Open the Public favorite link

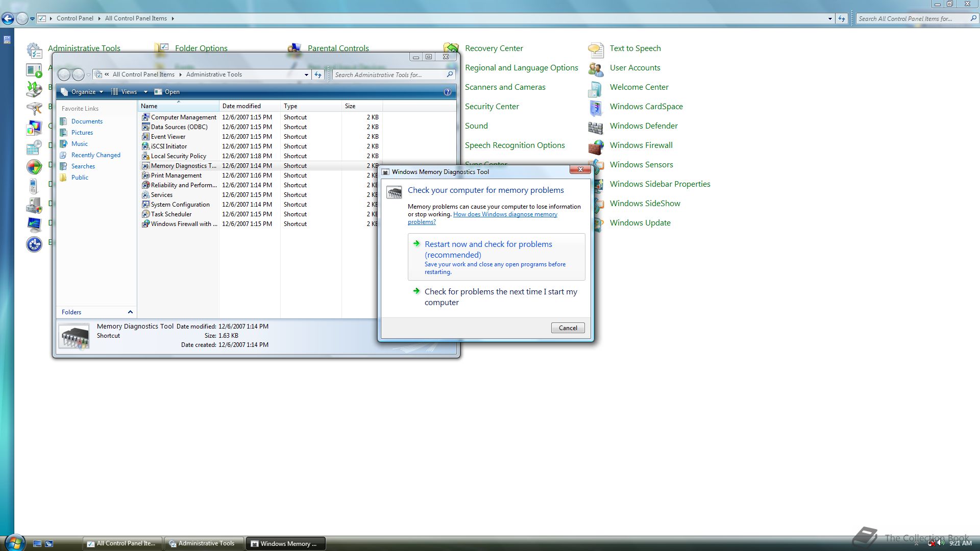click(x=80, y=178)
